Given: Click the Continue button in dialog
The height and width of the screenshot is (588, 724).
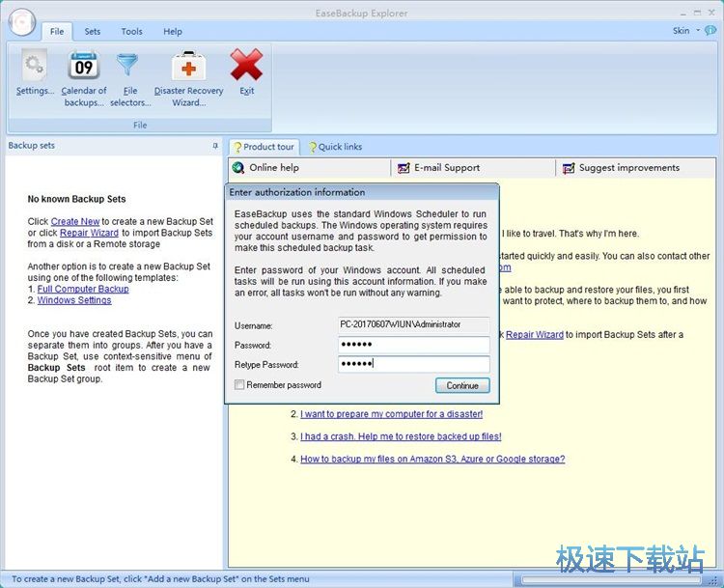Looking at the screenshot, I should (x=462, y=385).
